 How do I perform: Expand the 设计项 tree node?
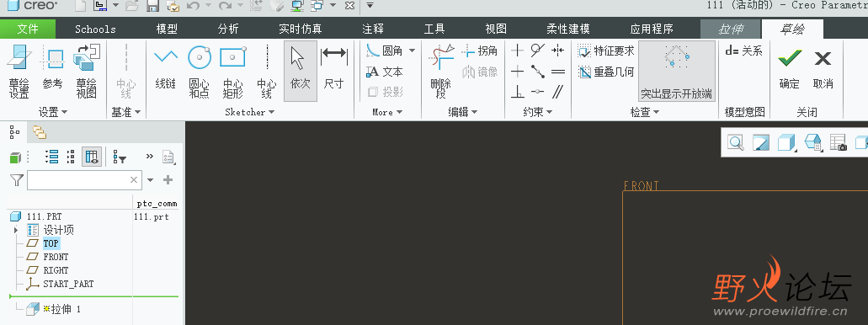pyautogui.click(x=16, y=230)
